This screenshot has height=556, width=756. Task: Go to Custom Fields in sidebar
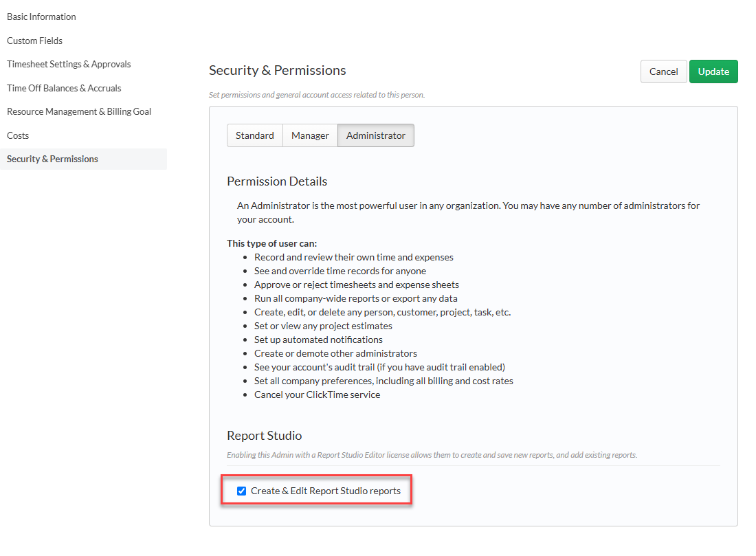coord(35,41)
